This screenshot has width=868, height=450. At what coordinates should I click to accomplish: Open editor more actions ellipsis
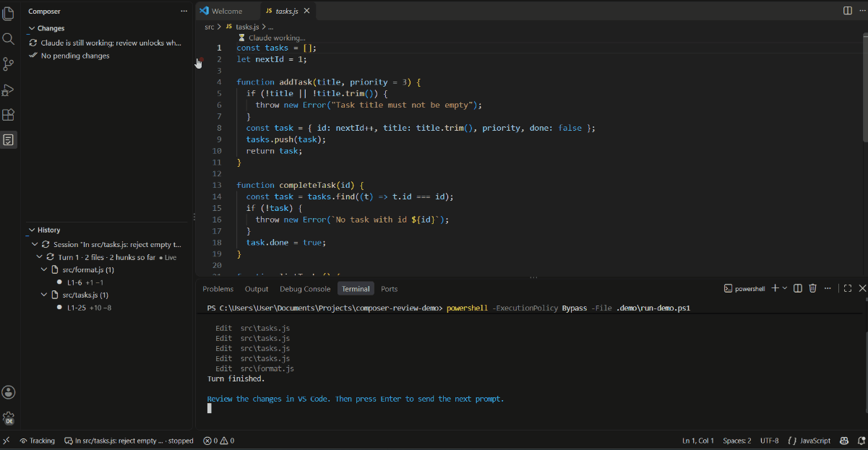coord(861,11)
